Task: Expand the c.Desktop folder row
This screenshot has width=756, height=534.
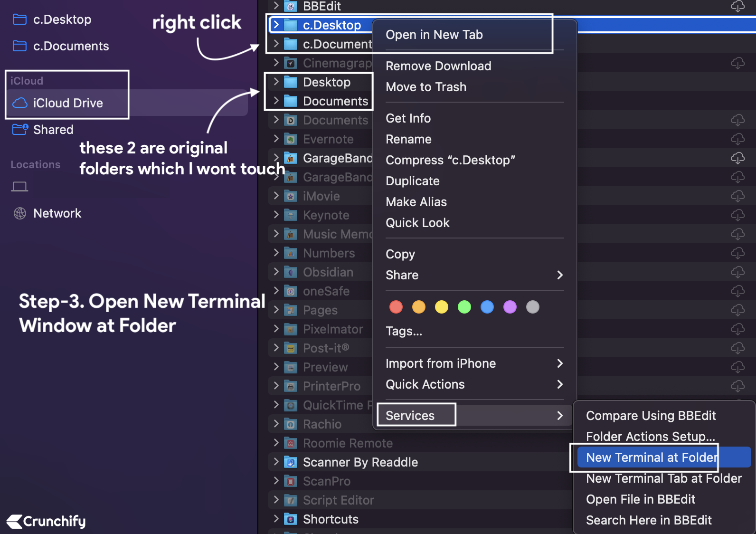Action: click(276, 25)
